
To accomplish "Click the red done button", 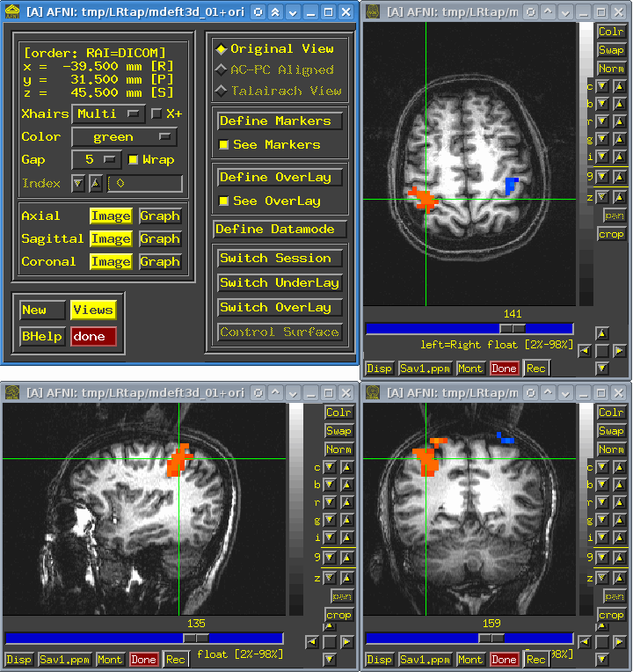I will pyautogui.click(x=93, y=336).
